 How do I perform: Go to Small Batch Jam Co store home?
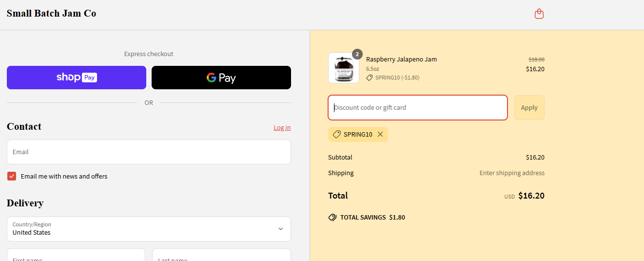(x=51, y=14)
